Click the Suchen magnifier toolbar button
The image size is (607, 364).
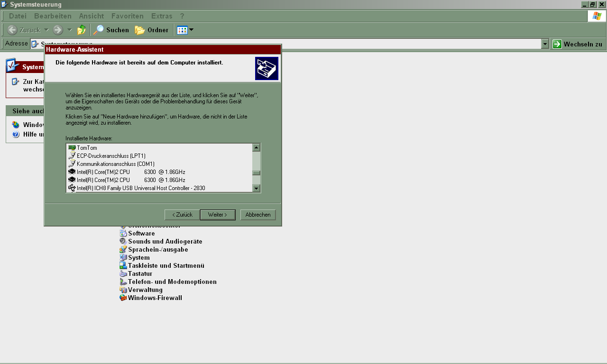tap(111, 30)
